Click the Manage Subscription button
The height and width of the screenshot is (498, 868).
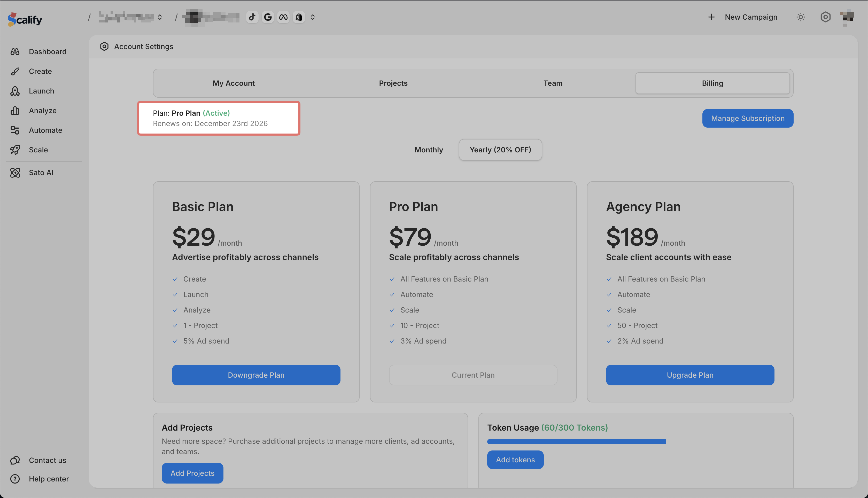click(x=748, y=118)
